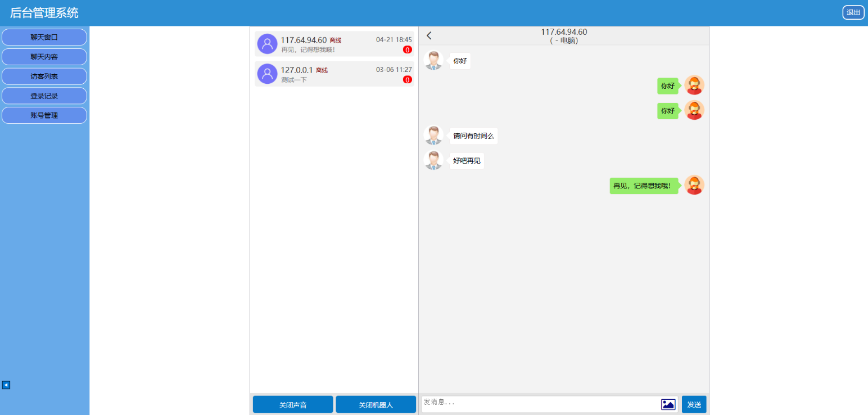Click the red unread badge on 127.0.0.1

(407, 79)
